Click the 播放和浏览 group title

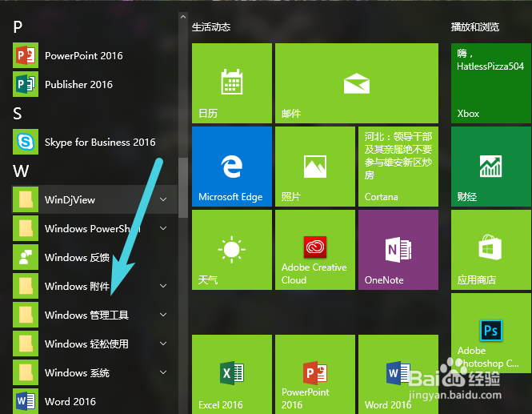point(475,27)
